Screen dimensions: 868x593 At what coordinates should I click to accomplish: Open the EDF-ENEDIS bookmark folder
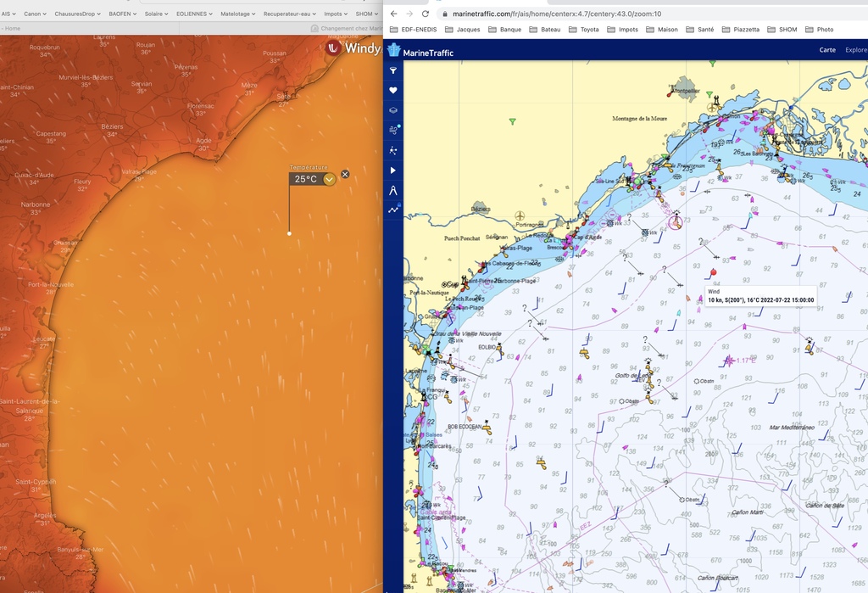tap(414, 30)
